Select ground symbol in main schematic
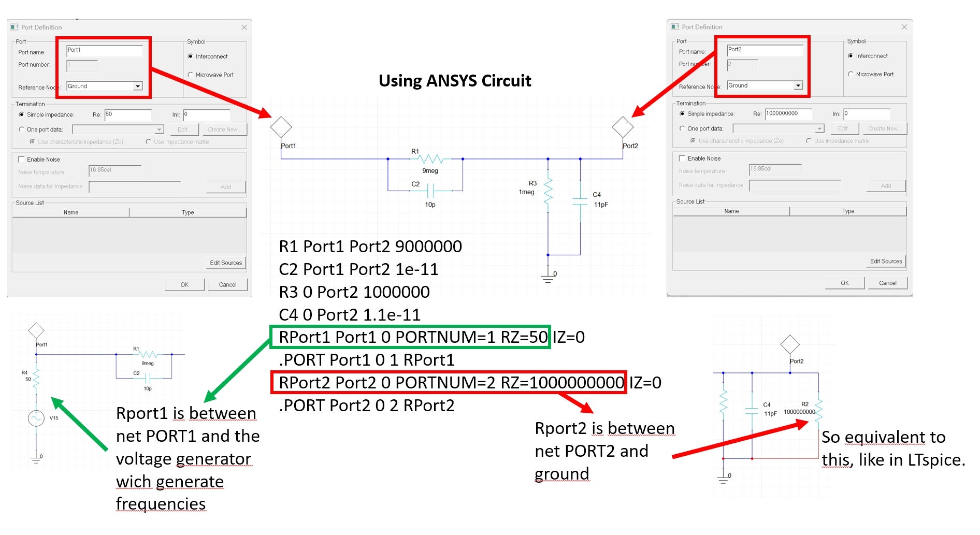This screenshot has width=980, height=535. (x=548, y=279)
